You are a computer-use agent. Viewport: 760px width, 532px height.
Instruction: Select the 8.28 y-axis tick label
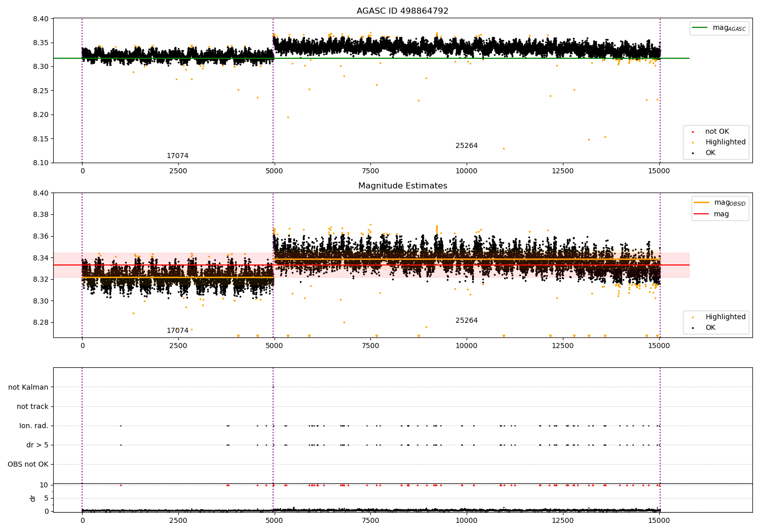point(41,323)
